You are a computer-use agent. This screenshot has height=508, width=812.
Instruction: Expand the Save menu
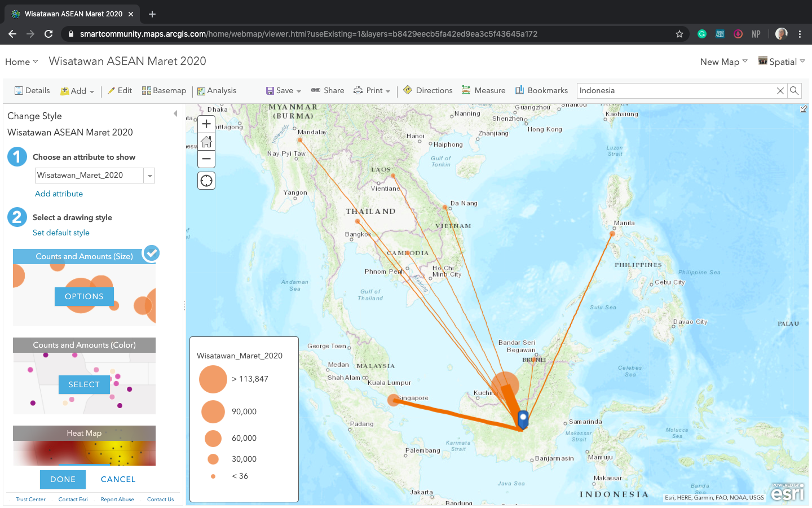point(283,90)
